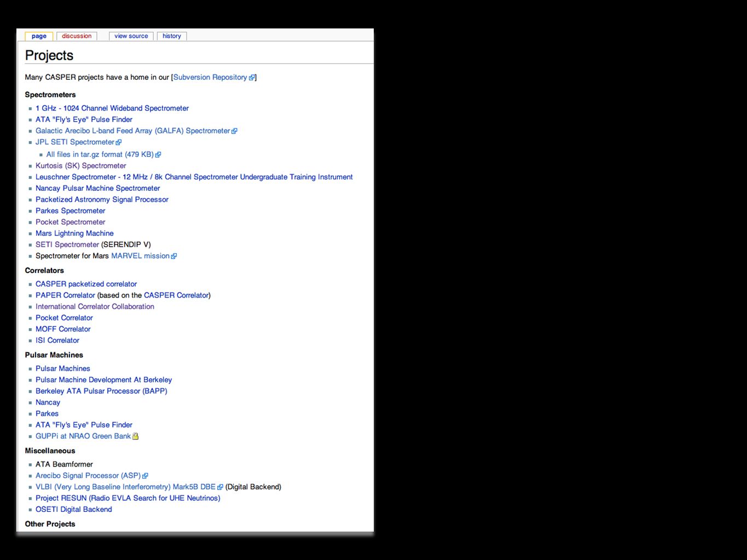
Task: Select the page tab
Action: (39, 36)
